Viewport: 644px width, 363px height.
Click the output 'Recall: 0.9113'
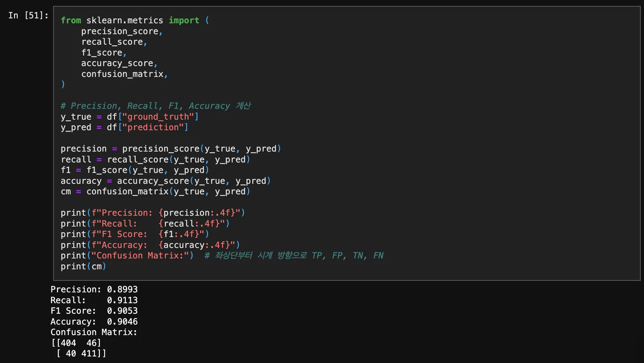[94, 300]
